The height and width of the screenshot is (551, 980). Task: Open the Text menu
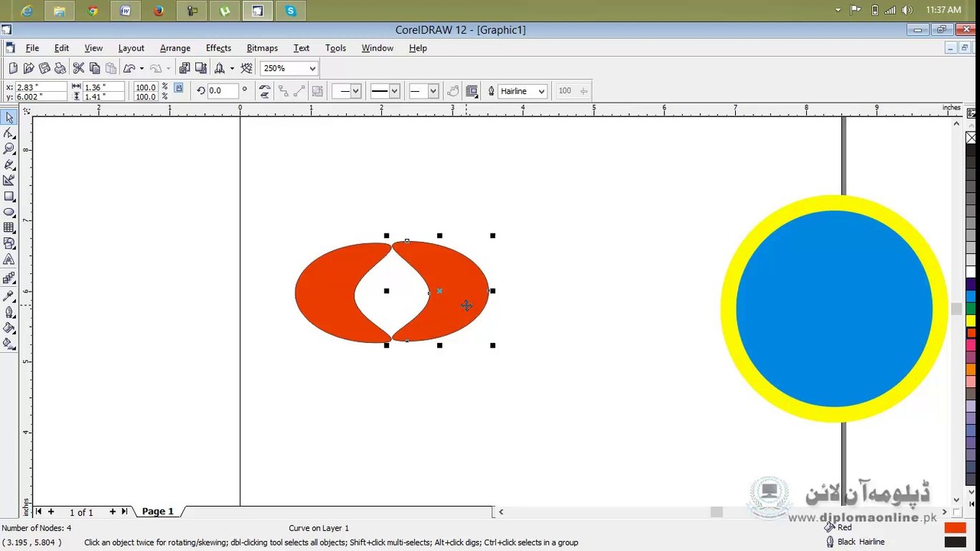tap(302, 48)
